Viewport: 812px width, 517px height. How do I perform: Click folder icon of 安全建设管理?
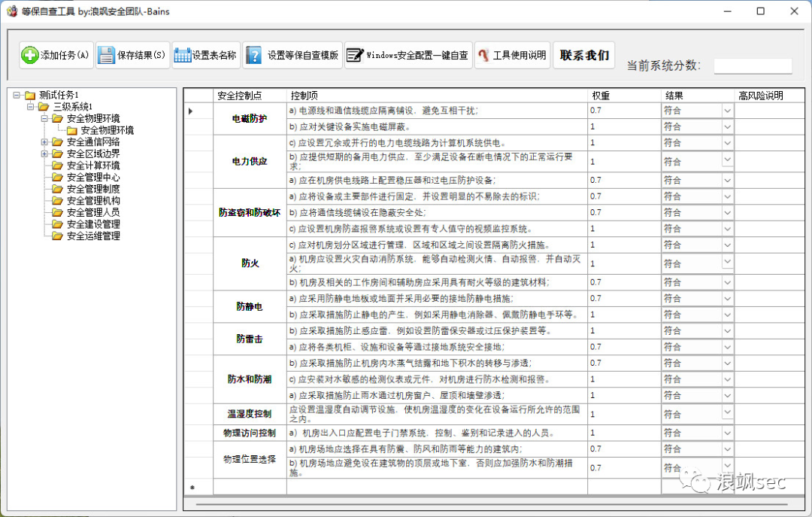pyautogui.click(x=57, y=224)
